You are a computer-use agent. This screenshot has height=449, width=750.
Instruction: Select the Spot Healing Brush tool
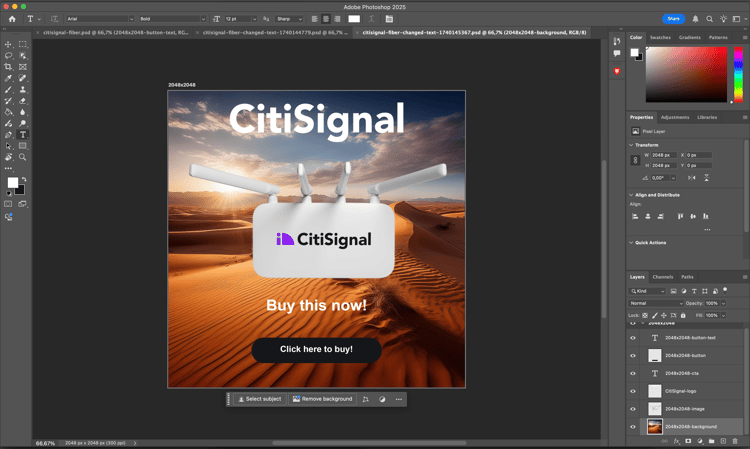[x=22, y=78]
